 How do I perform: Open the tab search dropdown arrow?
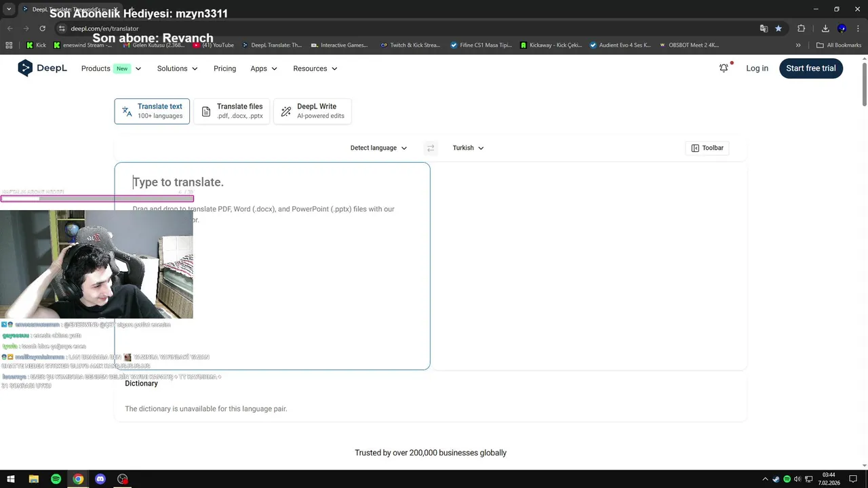pyautogui.click(x=9, y=9)
